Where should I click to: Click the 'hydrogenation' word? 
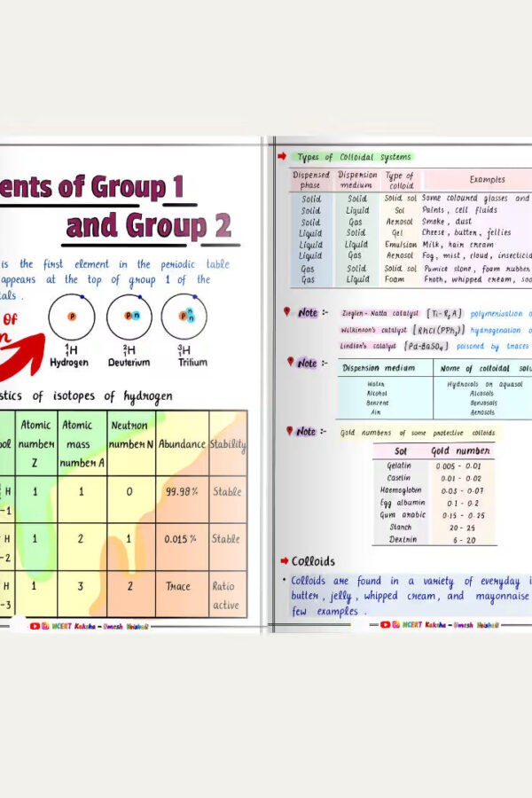(x=496, y=331)
